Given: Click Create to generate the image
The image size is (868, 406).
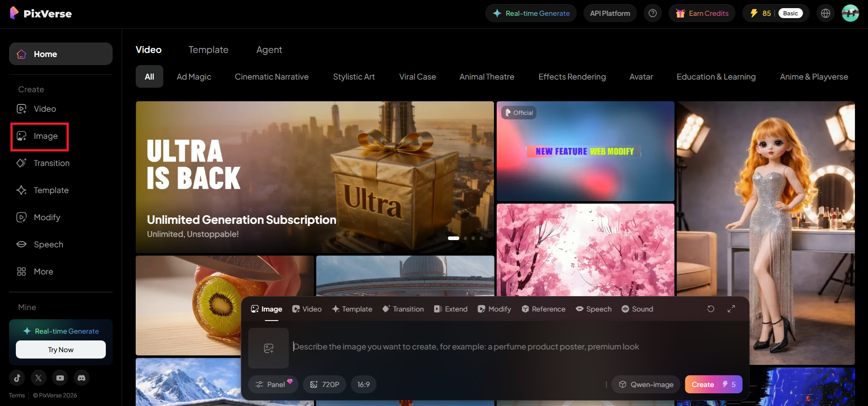Looking at the screenshot, I should click(714, 384).
